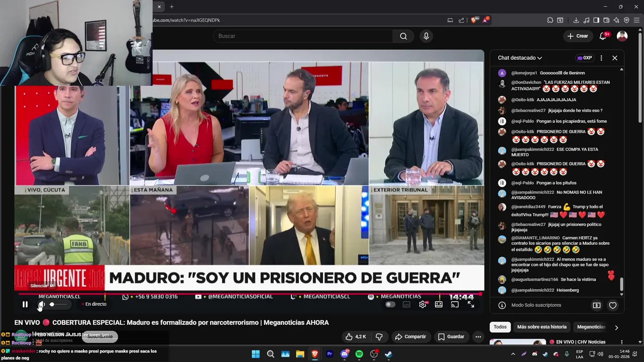Open a new browser tab
This screenshot has width=644, height=362.
(x=172, y=7)
